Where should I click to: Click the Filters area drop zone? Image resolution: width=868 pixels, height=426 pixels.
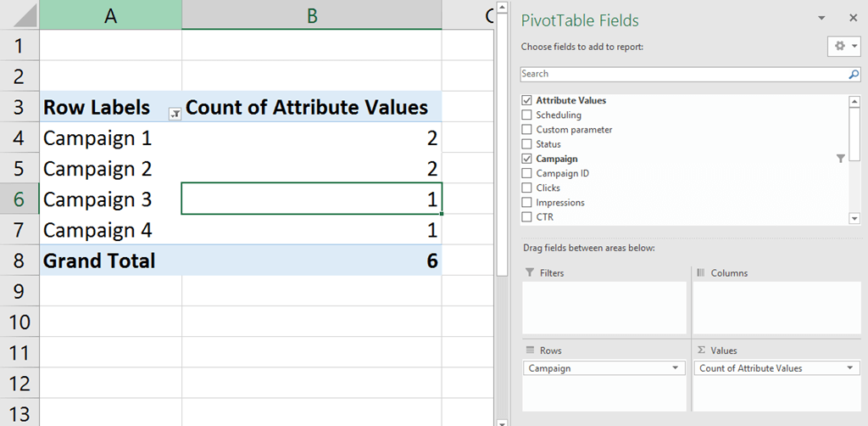(604, 307)
